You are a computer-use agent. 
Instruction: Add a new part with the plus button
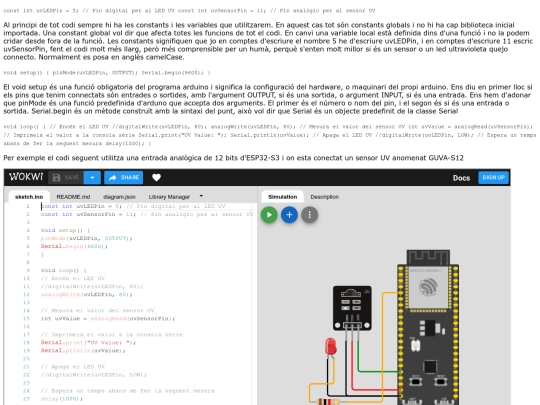(x=289, y=215)
